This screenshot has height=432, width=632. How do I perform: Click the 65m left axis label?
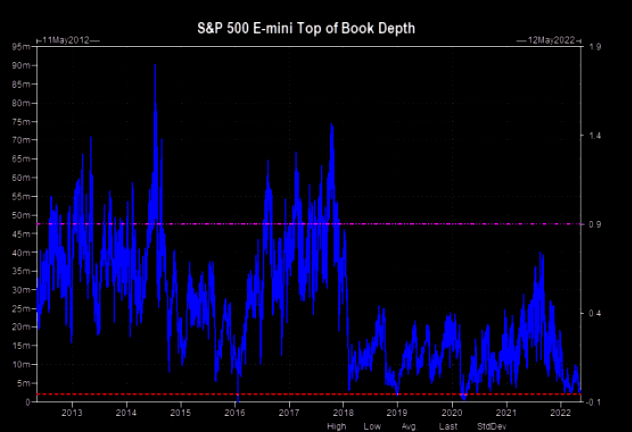[x=21, y=159]
